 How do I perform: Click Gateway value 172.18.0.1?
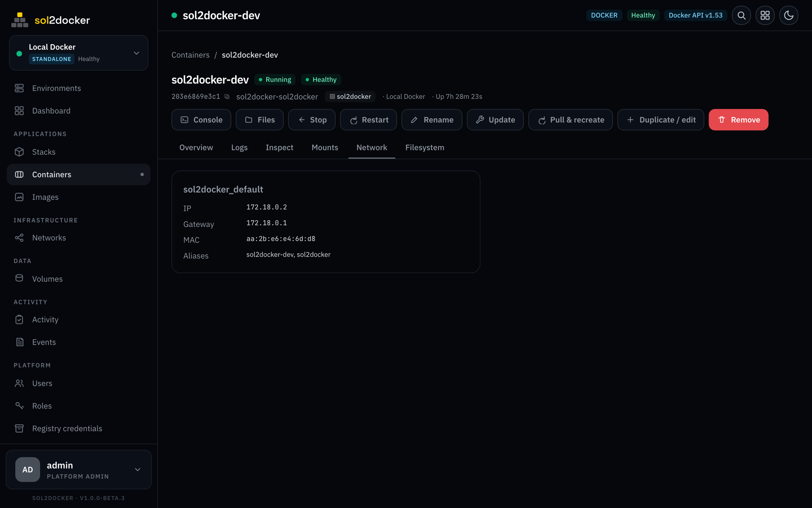pyautogui.click(x=266, y=223)
